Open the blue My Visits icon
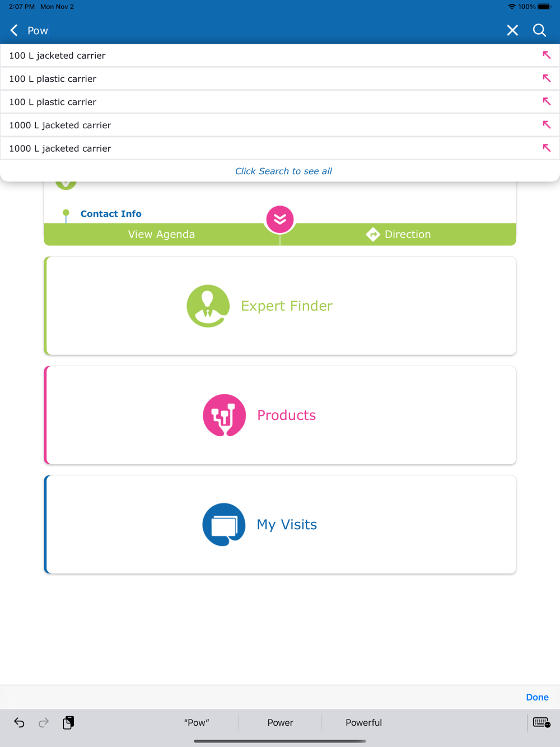Screen dimensions: 560x747 [223, 524]
